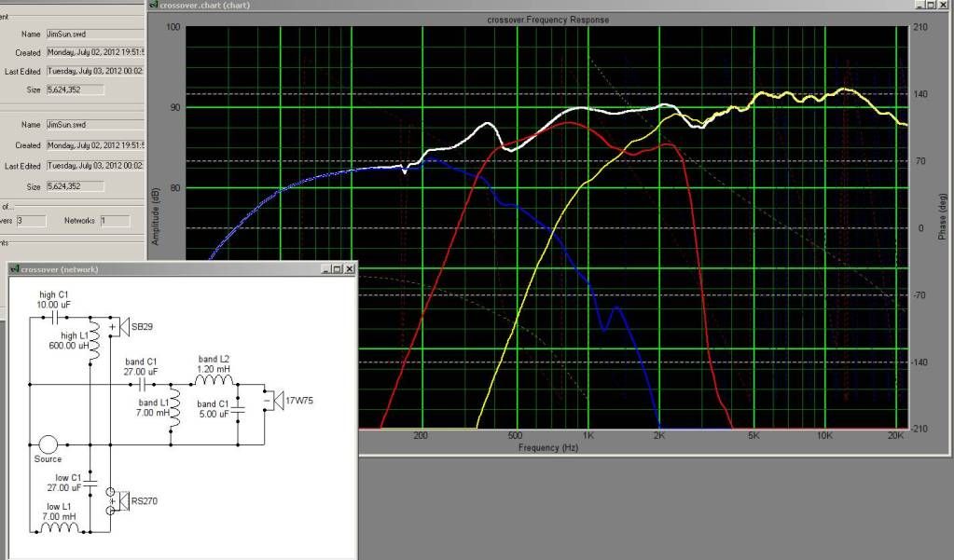
Task: Click the '2K' frequency axis tick
Action: 659,435
